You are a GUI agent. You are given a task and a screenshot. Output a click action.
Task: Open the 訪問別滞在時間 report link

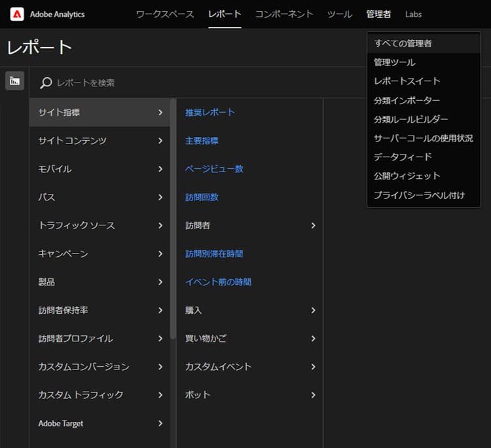click(x=214, y=253)
